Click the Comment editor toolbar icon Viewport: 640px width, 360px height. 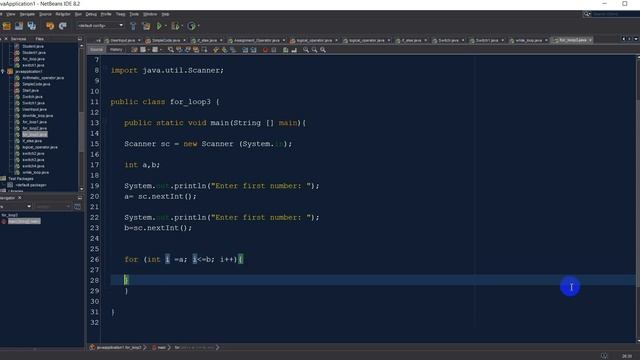tap(285, 50)
